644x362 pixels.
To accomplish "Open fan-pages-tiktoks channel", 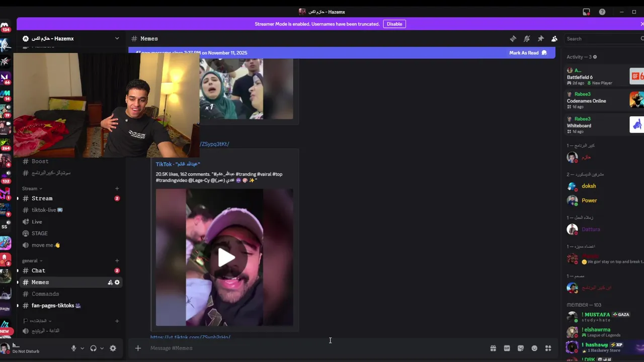I will 70,305.
